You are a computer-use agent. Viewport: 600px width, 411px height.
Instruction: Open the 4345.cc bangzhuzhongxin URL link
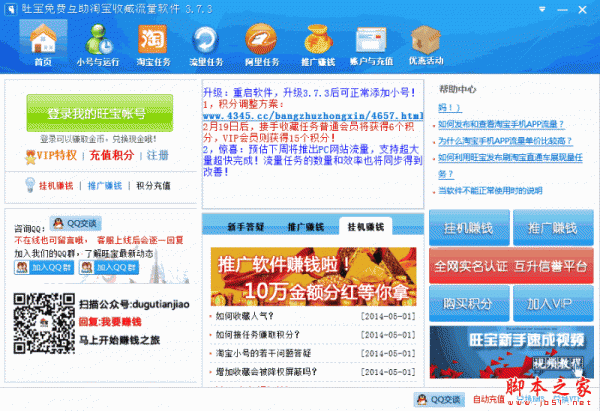pyautogui.click(x=313, y=116)
